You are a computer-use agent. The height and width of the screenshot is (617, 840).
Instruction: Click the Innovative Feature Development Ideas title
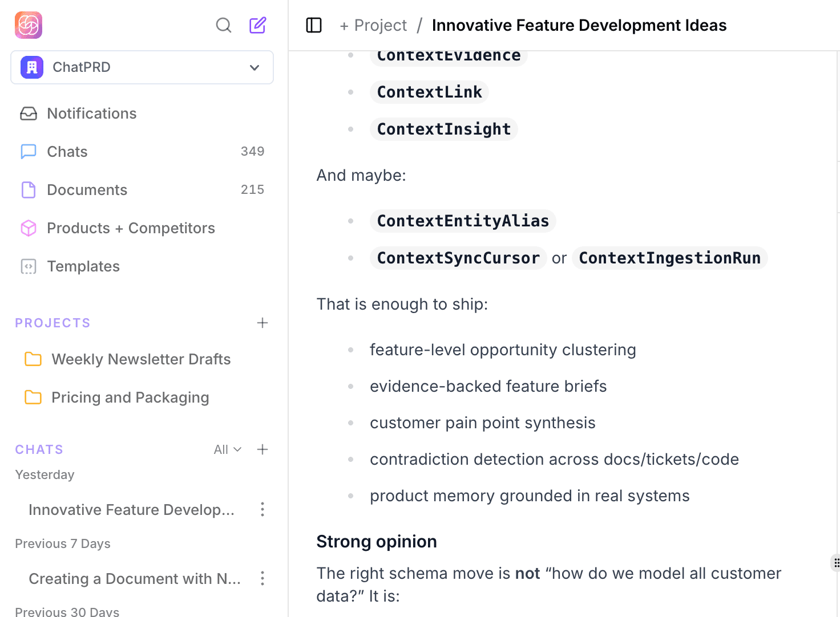point(579,25)
